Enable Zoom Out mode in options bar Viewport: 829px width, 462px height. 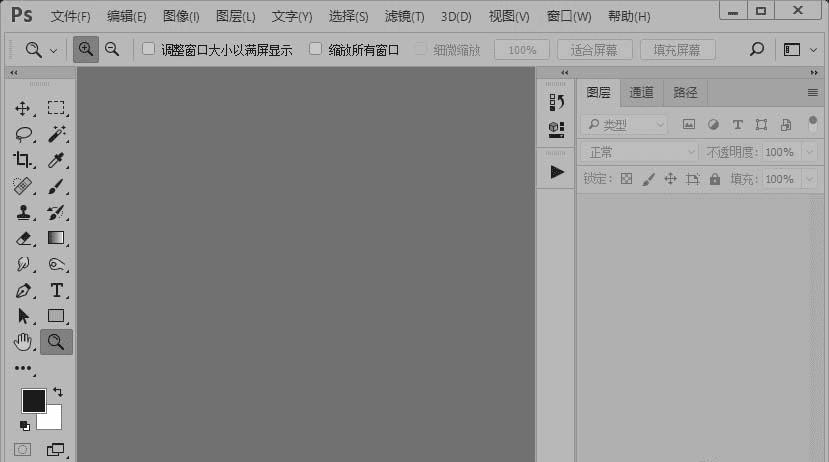112,50
